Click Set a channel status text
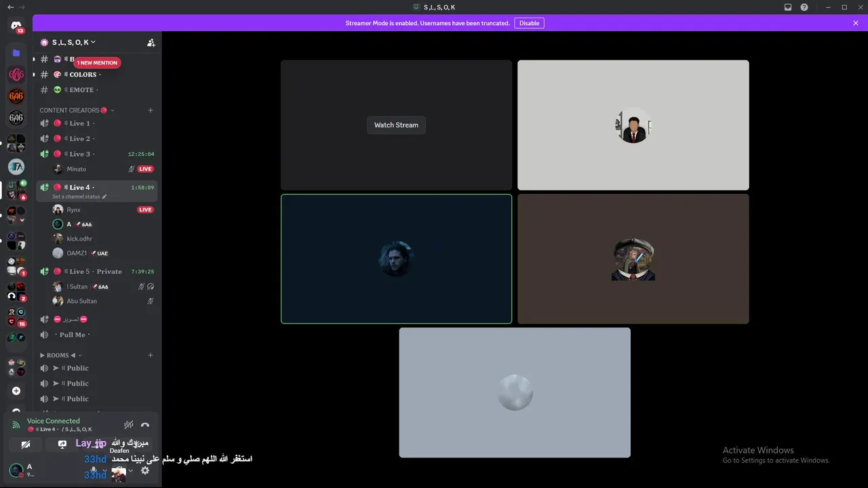Viewport: 868px width, 488px height. tap(76, 197)
